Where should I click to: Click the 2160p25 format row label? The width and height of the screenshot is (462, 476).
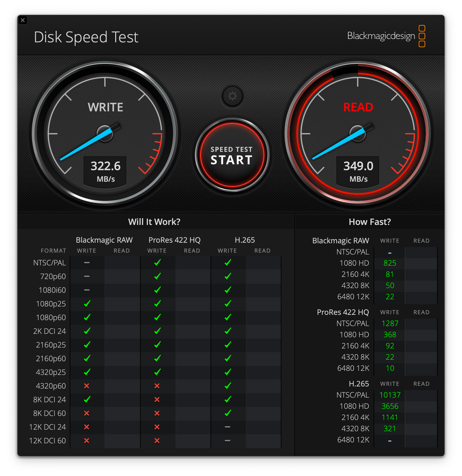click(x=51, y=345)
